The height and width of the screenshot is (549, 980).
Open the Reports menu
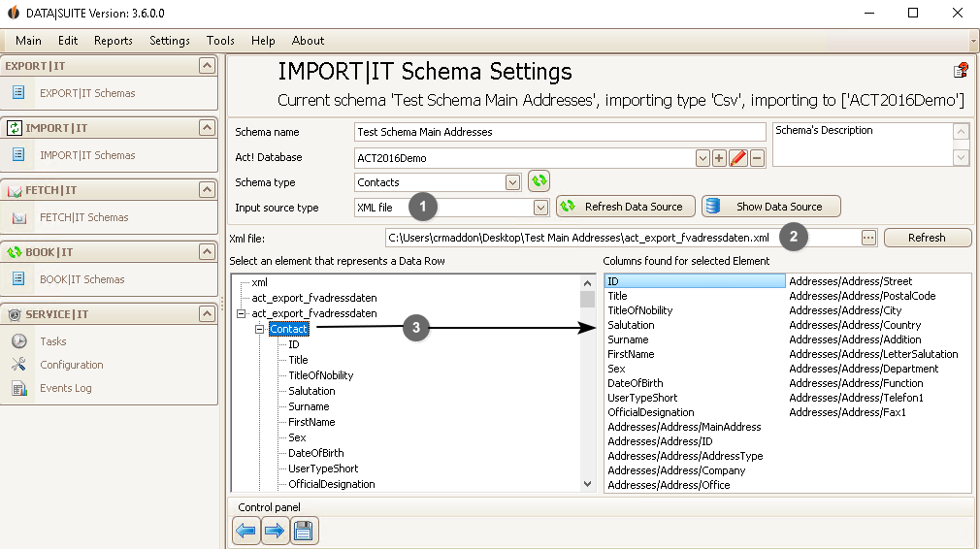tap(114, 41)
